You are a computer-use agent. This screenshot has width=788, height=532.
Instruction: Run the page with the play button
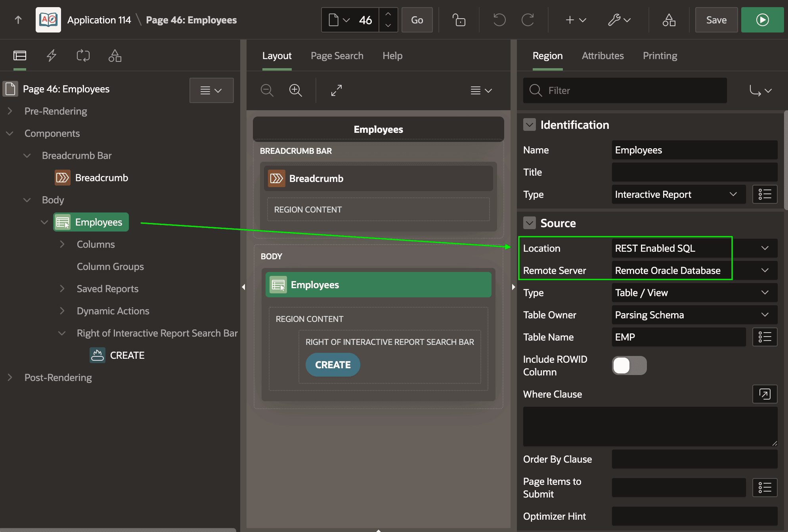tap(762, 20)
